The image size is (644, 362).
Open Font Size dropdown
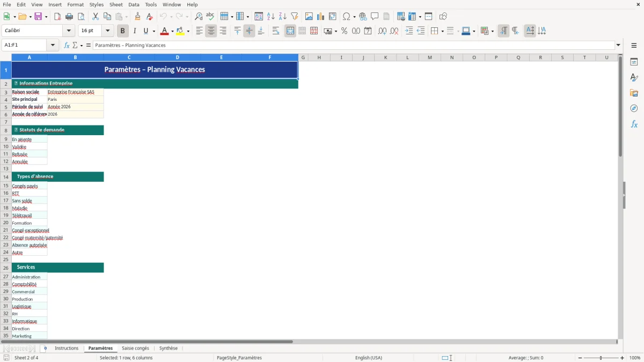tap(108, 31)
